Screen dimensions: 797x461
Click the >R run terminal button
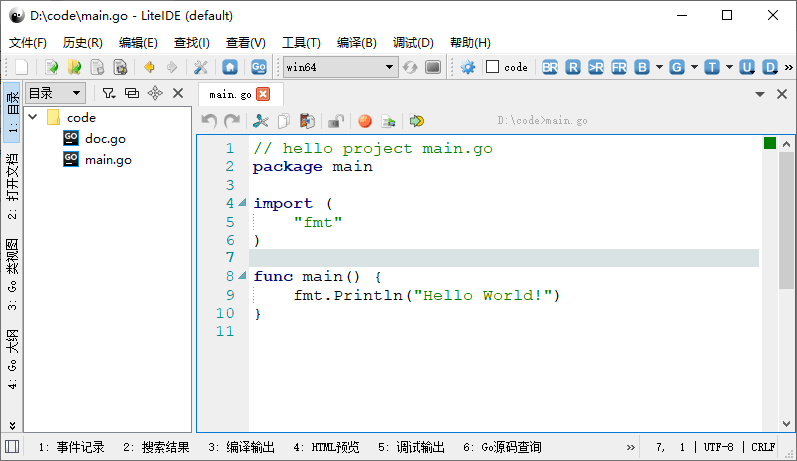click(596, 67)
